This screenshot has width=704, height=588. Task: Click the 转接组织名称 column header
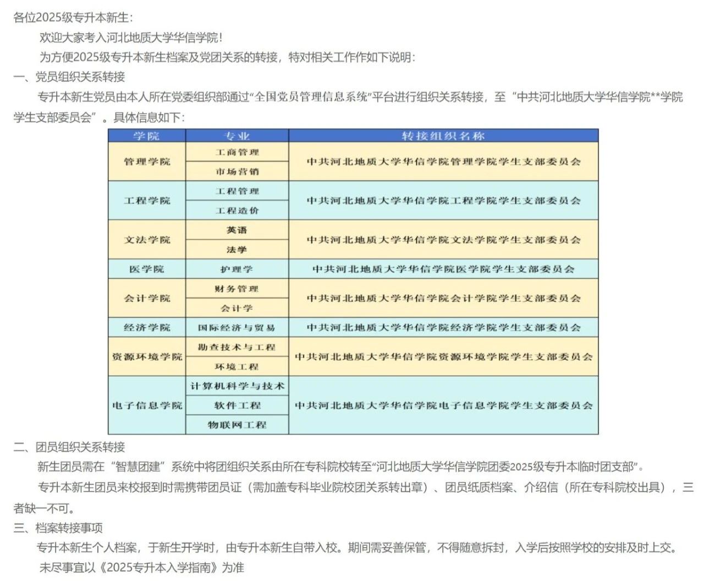coord(443,136)
